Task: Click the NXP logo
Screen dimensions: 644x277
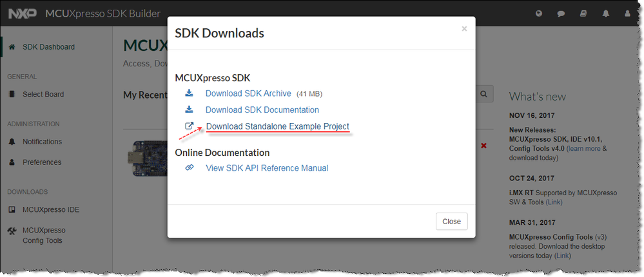Action: 22,14
